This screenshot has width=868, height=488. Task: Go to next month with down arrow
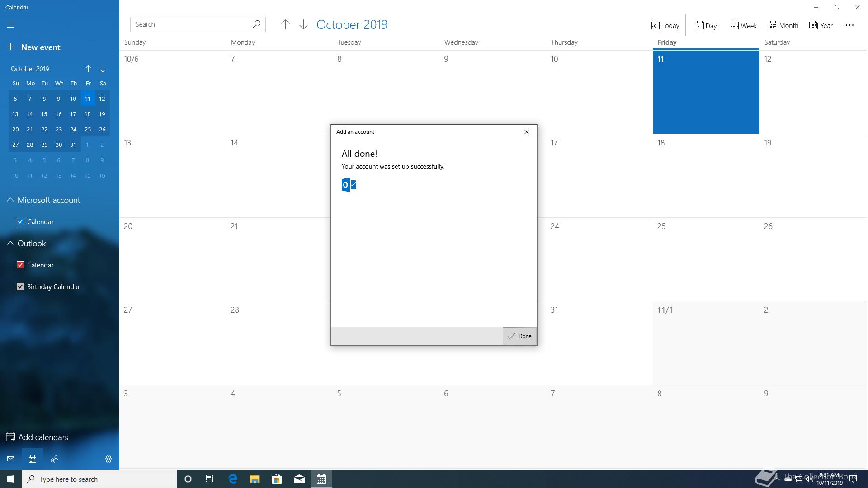303,25
